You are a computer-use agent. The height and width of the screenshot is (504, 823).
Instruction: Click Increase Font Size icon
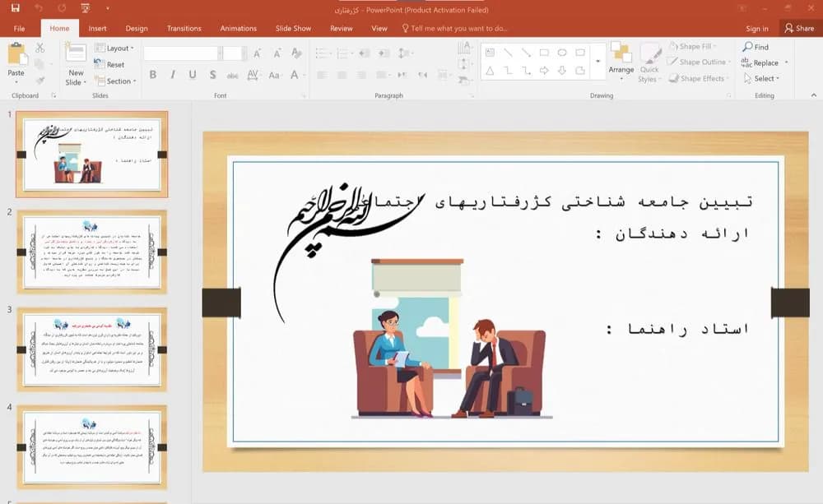coord(257,53)
